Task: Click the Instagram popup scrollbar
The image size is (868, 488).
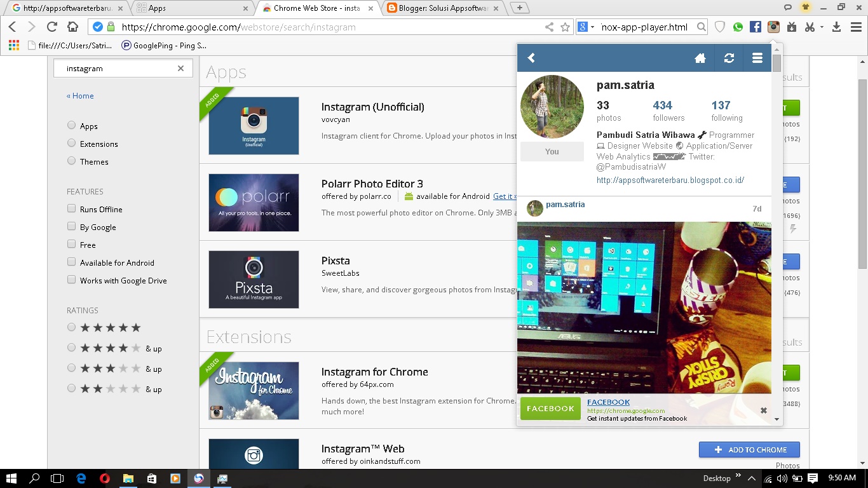Action: [x=776, y=62]
